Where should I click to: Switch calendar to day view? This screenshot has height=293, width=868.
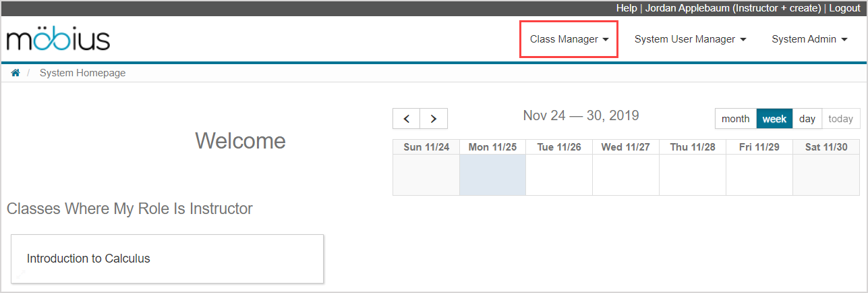[807, 119]
